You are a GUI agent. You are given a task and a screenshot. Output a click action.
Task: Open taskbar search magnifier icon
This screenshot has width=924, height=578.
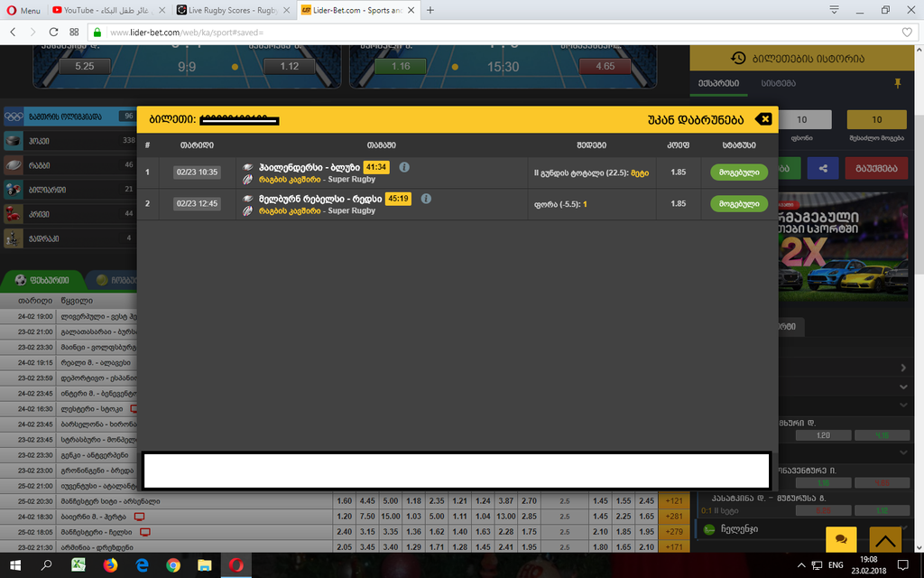46,565
